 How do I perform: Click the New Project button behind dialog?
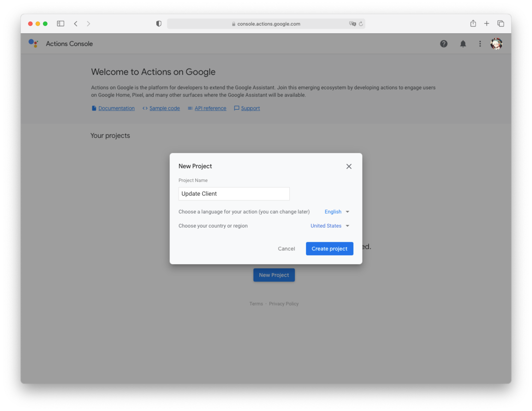pos(274,275)
